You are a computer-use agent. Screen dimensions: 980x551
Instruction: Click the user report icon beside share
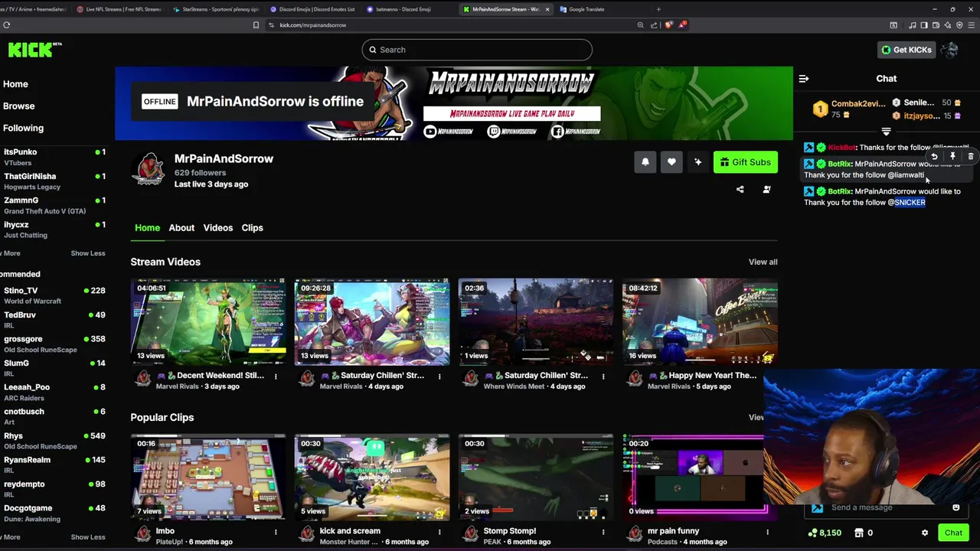click(766, 189)
